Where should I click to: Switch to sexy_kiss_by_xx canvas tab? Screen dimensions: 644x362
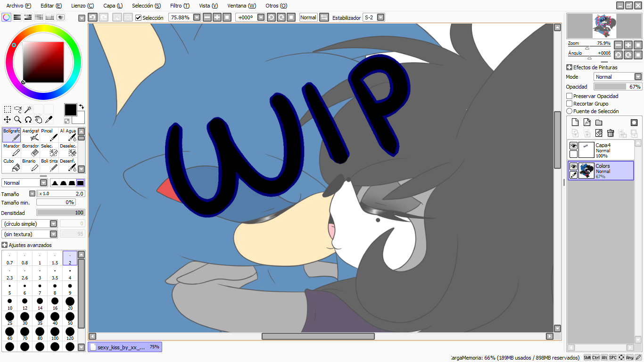pos(125,347)
